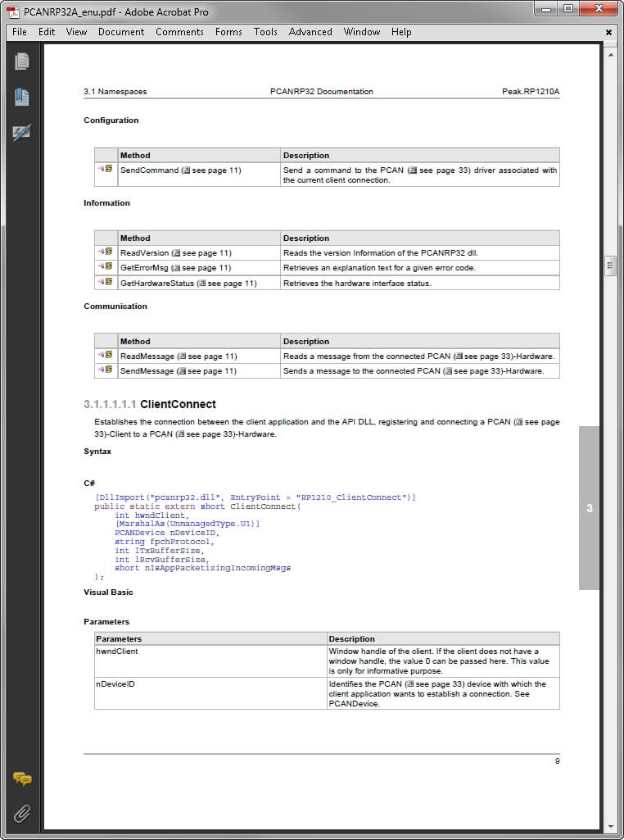The image size is (624, 840).
Task: Show the Comments panel
Action: point(22,779)
